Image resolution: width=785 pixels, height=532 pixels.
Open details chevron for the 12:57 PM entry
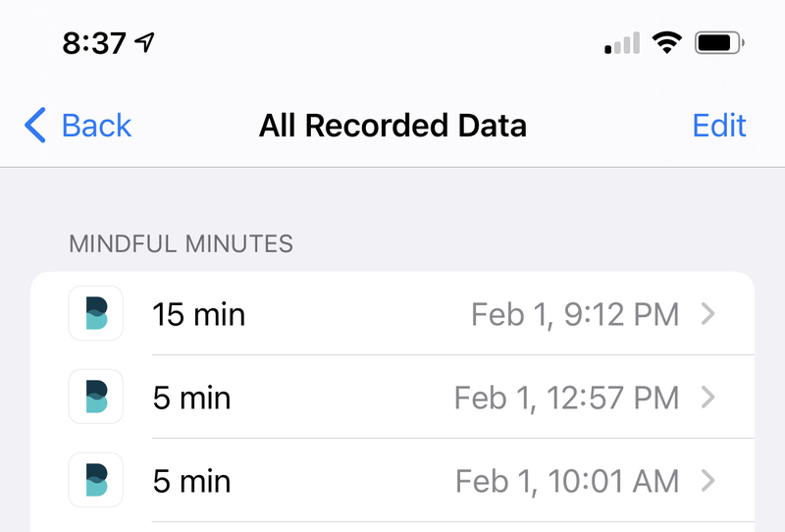click(x=707, y=398)
